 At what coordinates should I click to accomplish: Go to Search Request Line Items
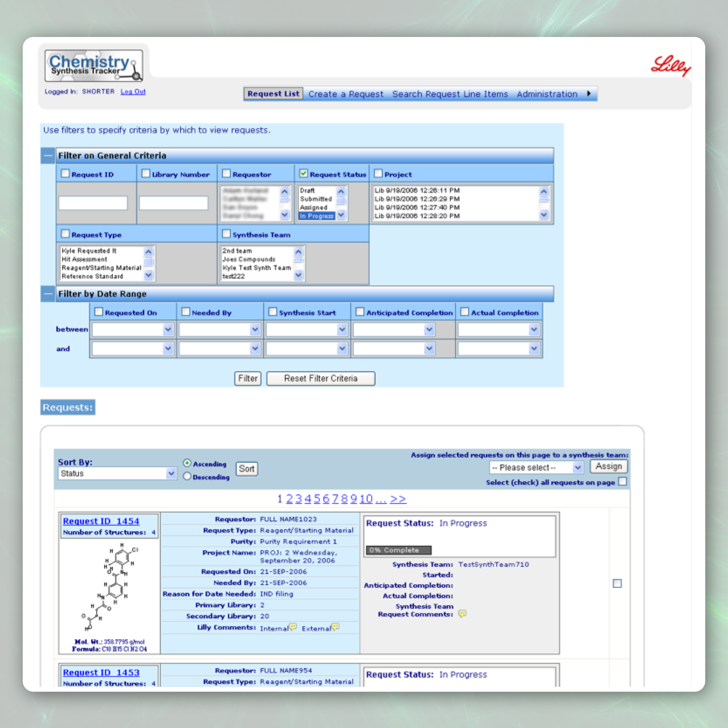click(450, 94)
